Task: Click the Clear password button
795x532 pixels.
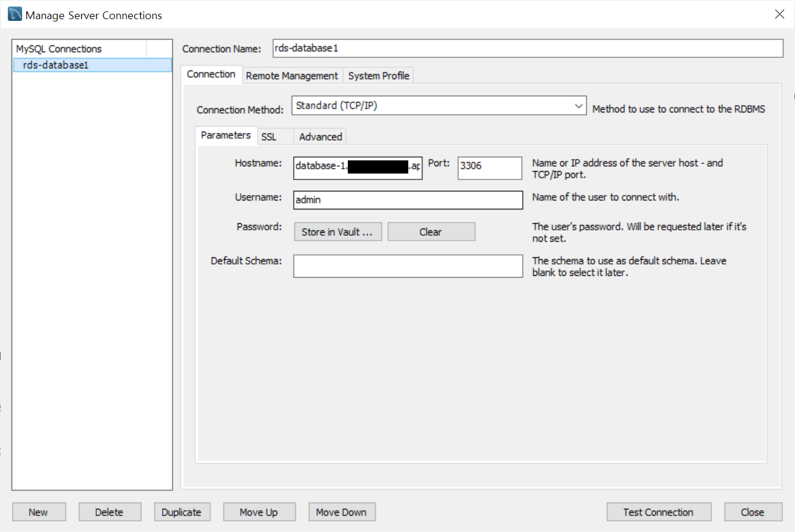Action: pyautogui.click(x=431, y=232)
